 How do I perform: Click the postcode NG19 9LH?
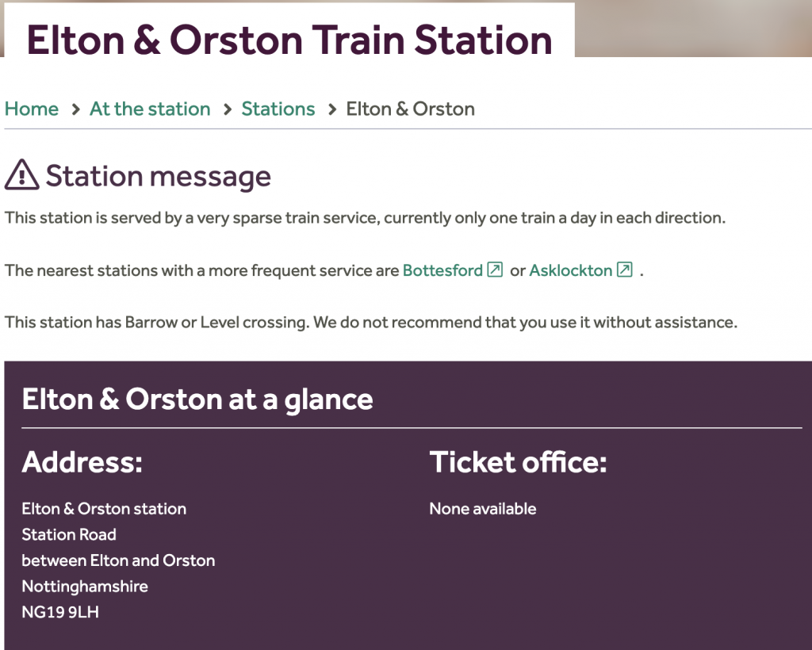pyautogui.click(x=60, y=612)
